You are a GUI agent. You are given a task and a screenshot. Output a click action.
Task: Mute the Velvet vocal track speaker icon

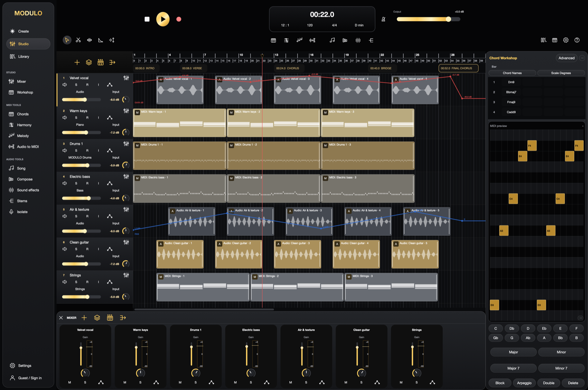point(65,85)
